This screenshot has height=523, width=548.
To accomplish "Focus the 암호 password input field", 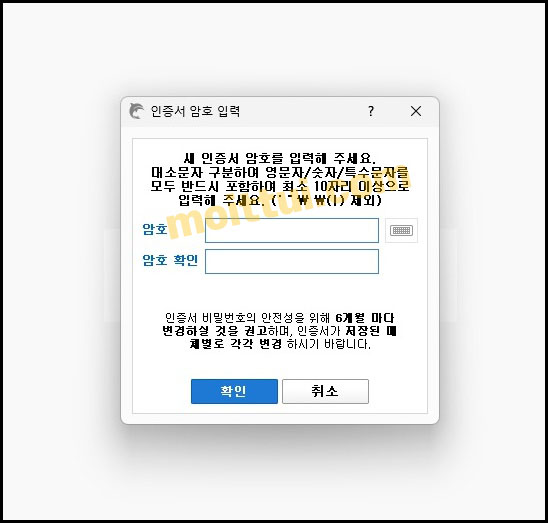I will pyautogui.click(x=292, y=230).
